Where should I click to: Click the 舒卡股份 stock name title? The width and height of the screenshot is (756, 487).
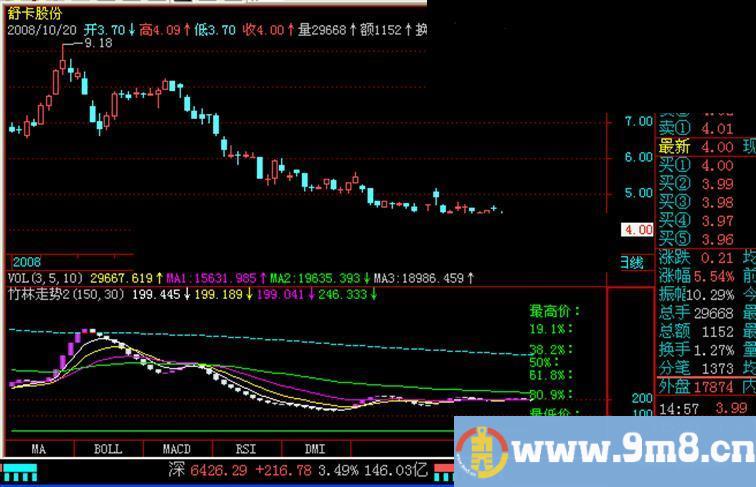point(35,13)
